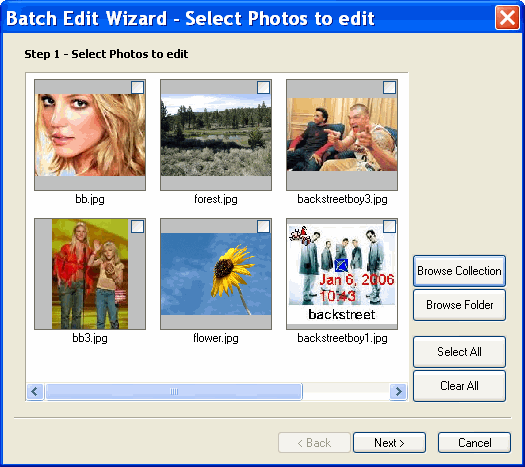
Task: Click the bb3.jpg file name
Action: (x=90, y=338)
